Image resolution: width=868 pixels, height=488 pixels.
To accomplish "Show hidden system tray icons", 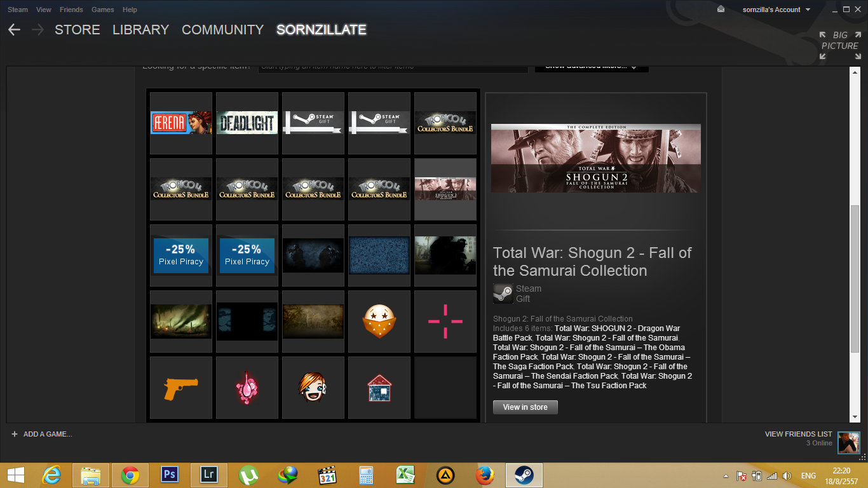I will (x=726, y=476).
